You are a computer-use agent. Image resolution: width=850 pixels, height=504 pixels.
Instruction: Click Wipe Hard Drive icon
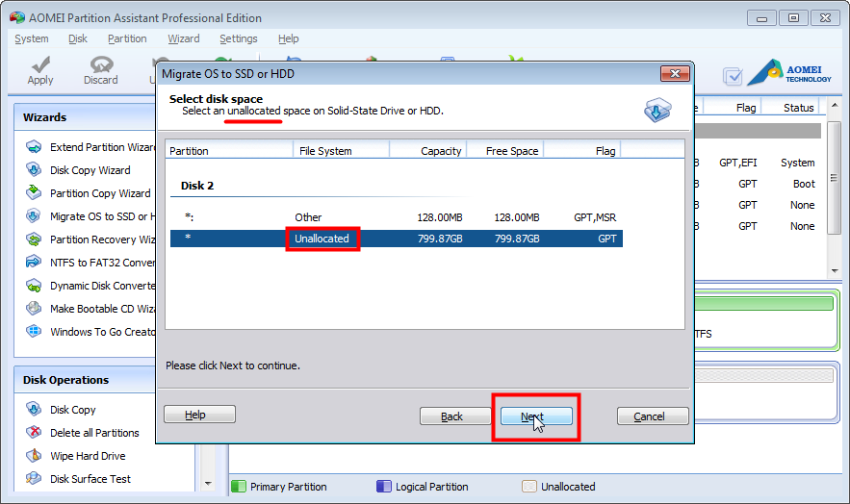[x=34, y=455]
